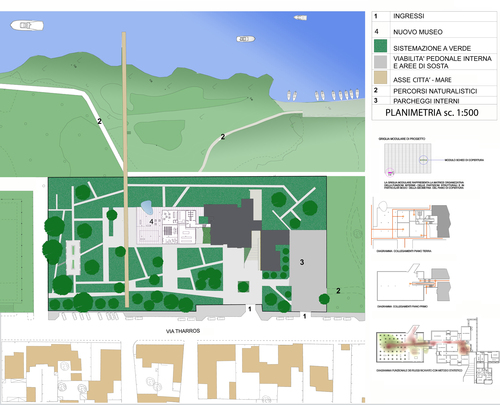
Task: Select 'VIABILITA' PEDONALE INTERNA E AREE DI SOSTA' text
Action: [442, 62]
